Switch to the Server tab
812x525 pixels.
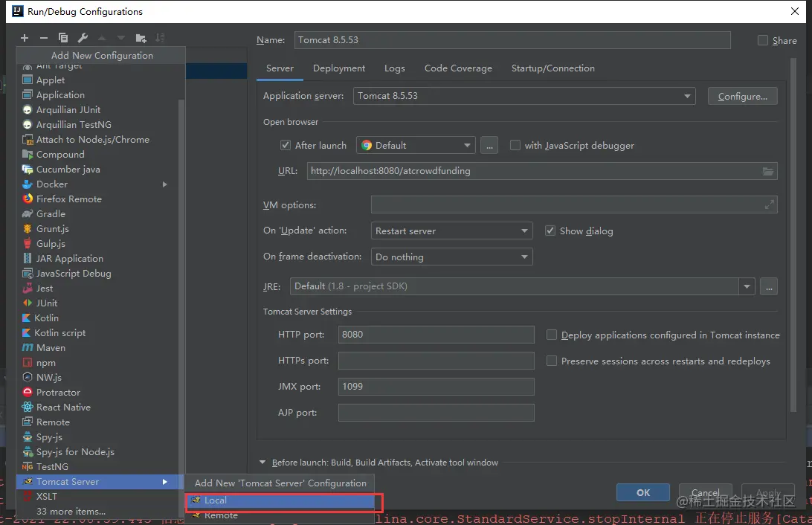(x=280, y=68)
